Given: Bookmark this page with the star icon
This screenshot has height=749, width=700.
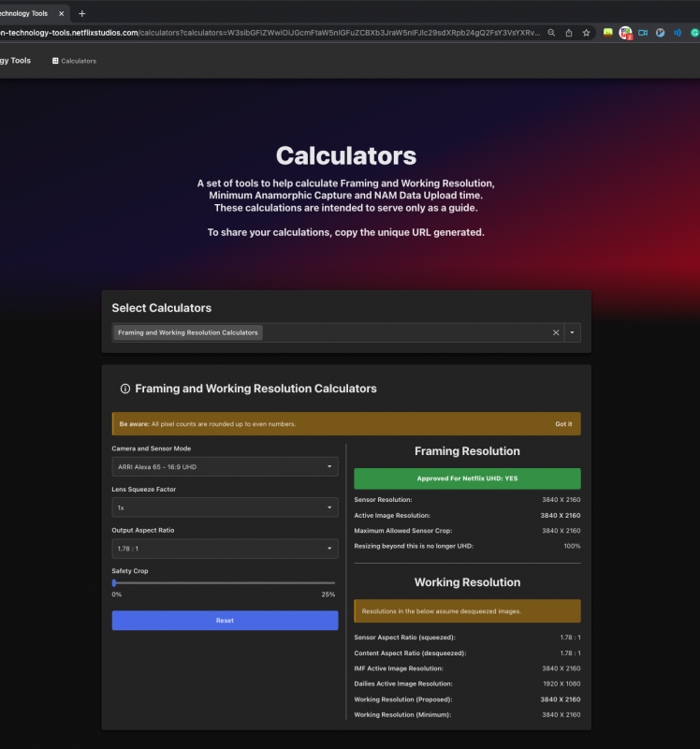Looking at the screenshot, I should point(587,33).
